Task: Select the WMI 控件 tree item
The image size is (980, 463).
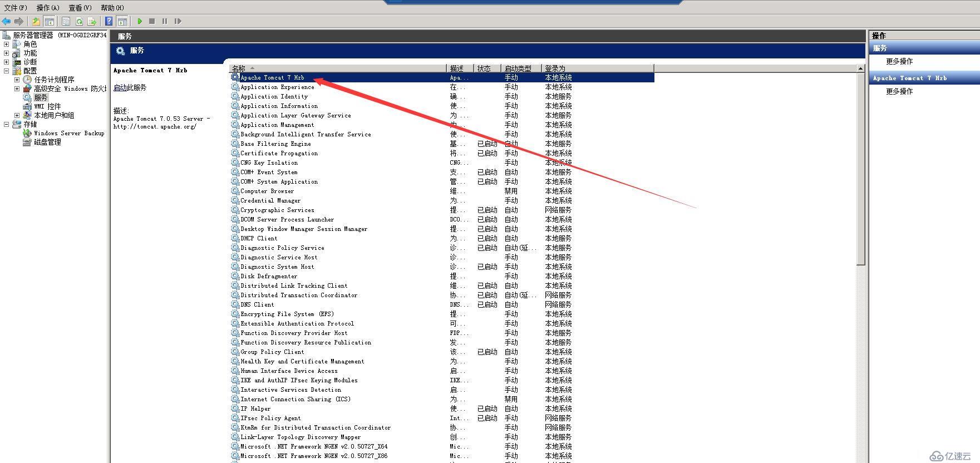Action: click(x=47, y=106)
